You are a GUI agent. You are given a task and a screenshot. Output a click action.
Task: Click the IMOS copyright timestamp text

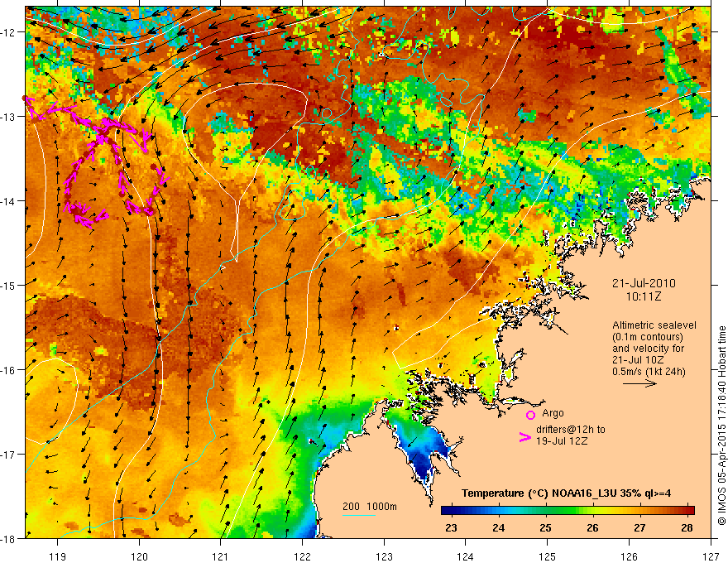721,426
